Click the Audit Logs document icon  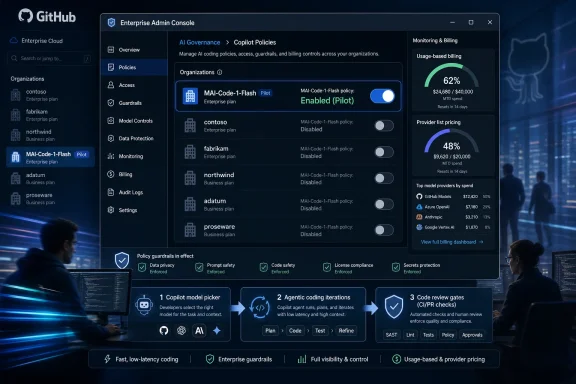click(x=111, y=192)
